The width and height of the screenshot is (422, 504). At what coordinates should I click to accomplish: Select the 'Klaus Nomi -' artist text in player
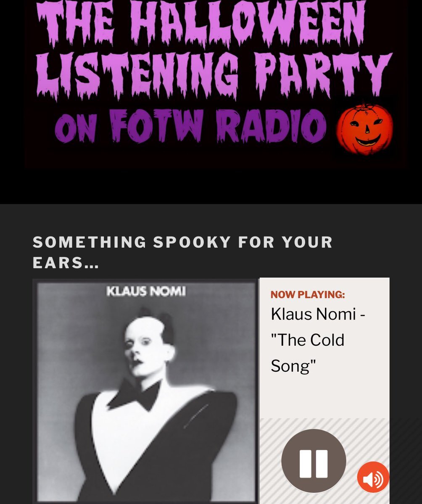[x=318, y=314]
